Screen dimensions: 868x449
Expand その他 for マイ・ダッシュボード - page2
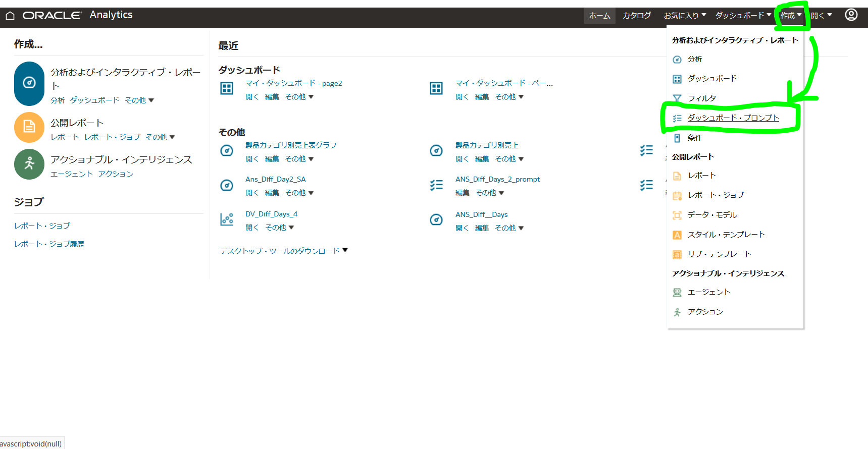click(x=299, y=97)
